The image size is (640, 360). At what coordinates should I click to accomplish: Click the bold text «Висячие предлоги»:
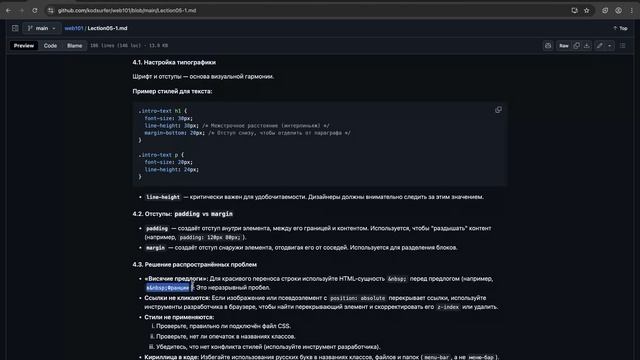pyautogui.click(x=176, y=279)
